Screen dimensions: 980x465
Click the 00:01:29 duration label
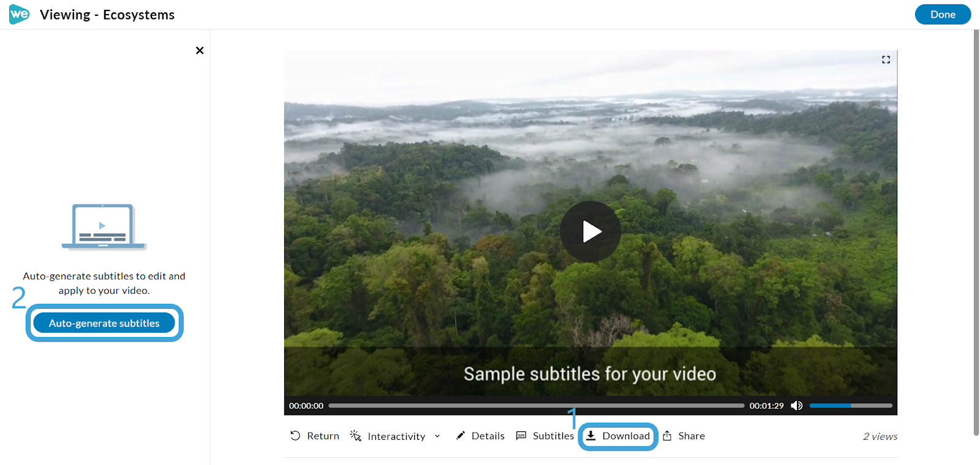click(x=766, y=406)
